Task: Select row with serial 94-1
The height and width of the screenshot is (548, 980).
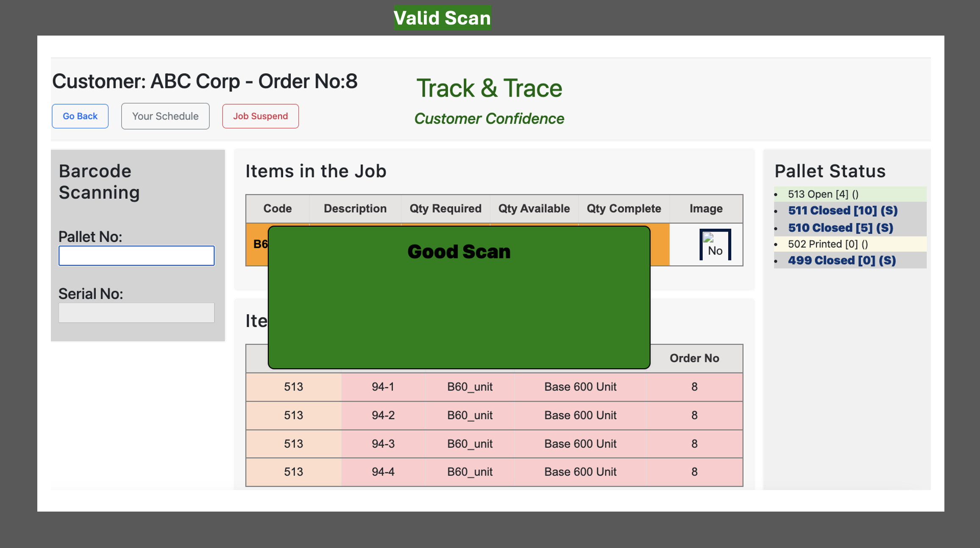Action: click(383, 387)
